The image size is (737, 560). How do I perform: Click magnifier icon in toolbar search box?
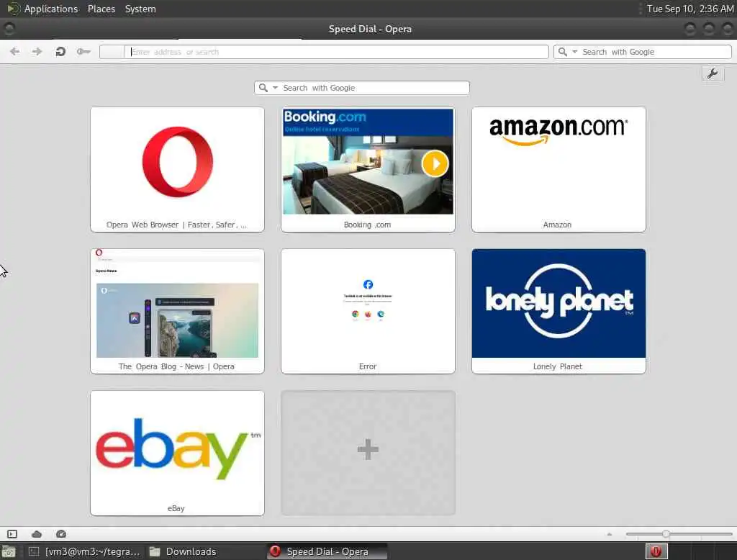coord(562,52)
